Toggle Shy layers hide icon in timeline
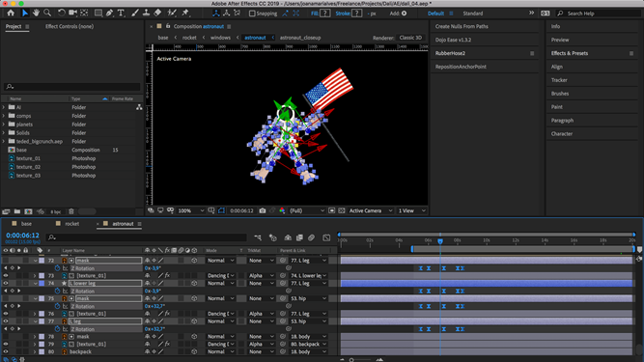Viewport: 644px width, 362px height. coord(288,237)
